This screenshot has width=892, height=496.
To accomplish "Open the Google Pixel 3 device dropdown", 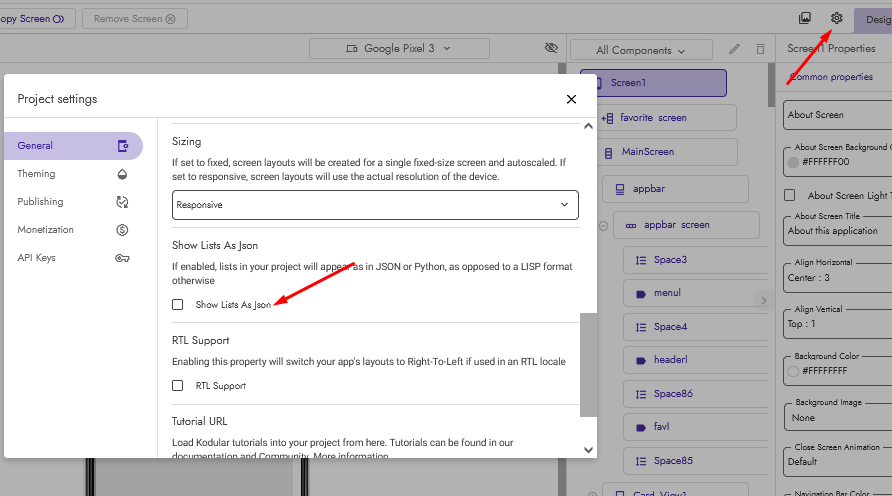I will click(x=399, y=48).
